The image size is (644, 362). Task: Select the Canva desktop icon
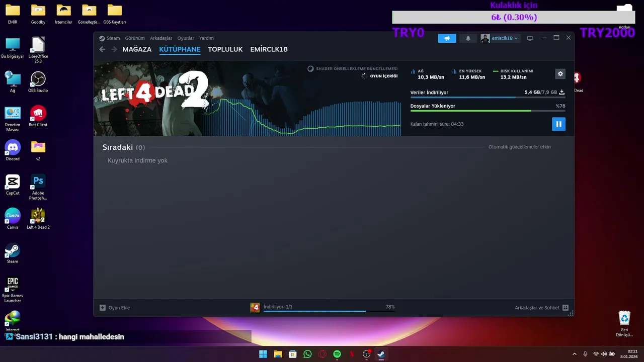13,219
